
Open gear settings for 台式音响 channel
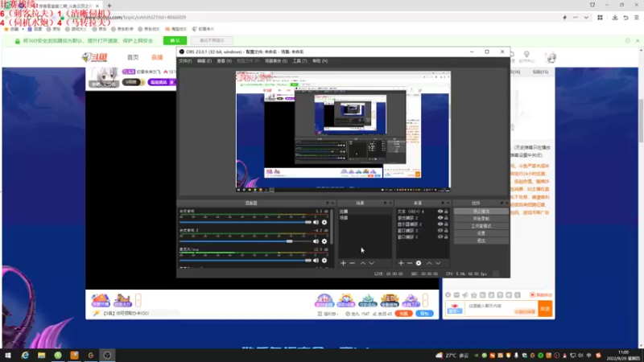tap(324, 222)
